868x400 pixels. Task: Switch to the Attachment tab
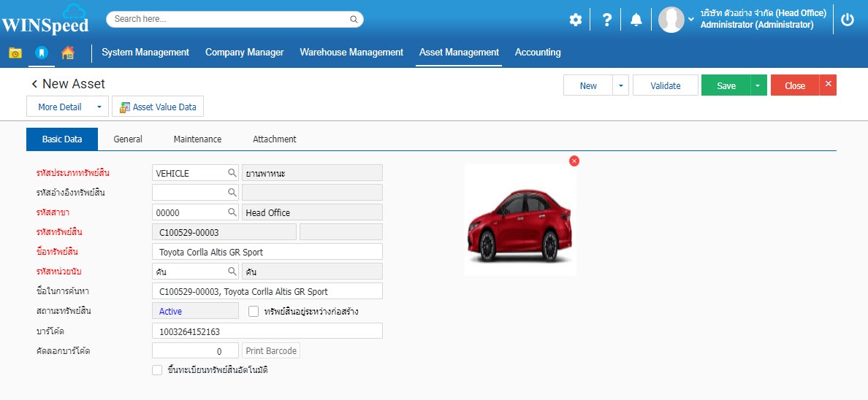click(x=275, y=139)
